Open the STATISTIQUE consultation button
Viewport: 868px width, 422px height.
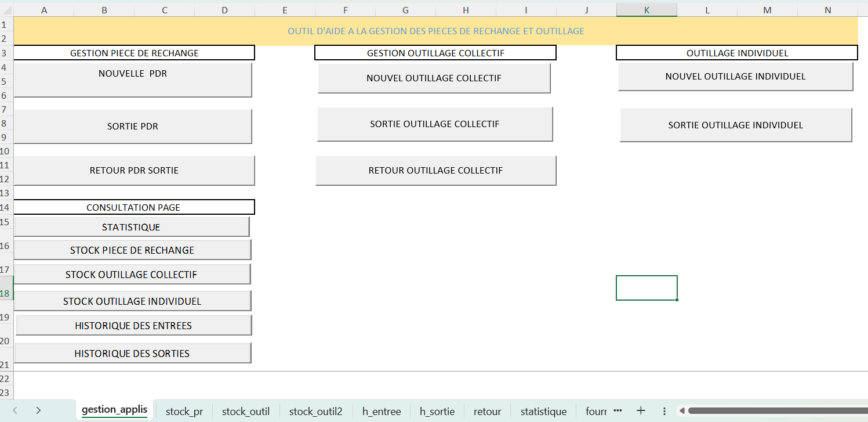pos(131,227)
